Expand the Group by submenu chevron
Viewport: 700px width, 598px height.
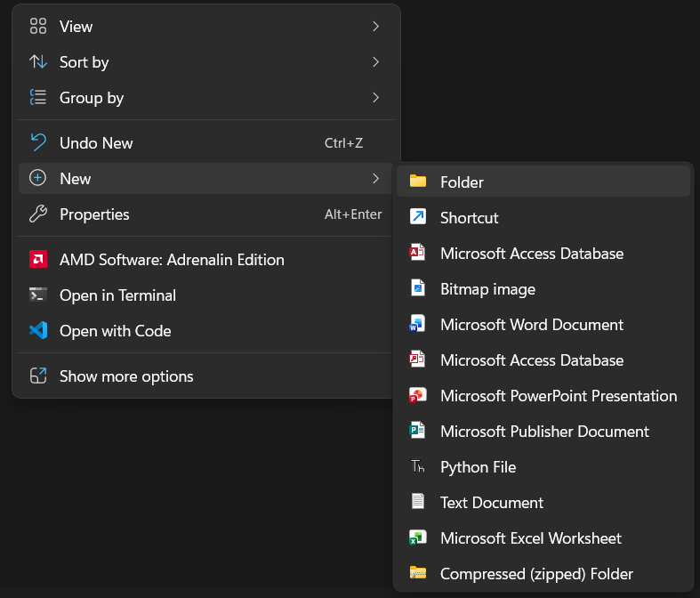pyautogui.click(x=376, y=97)
